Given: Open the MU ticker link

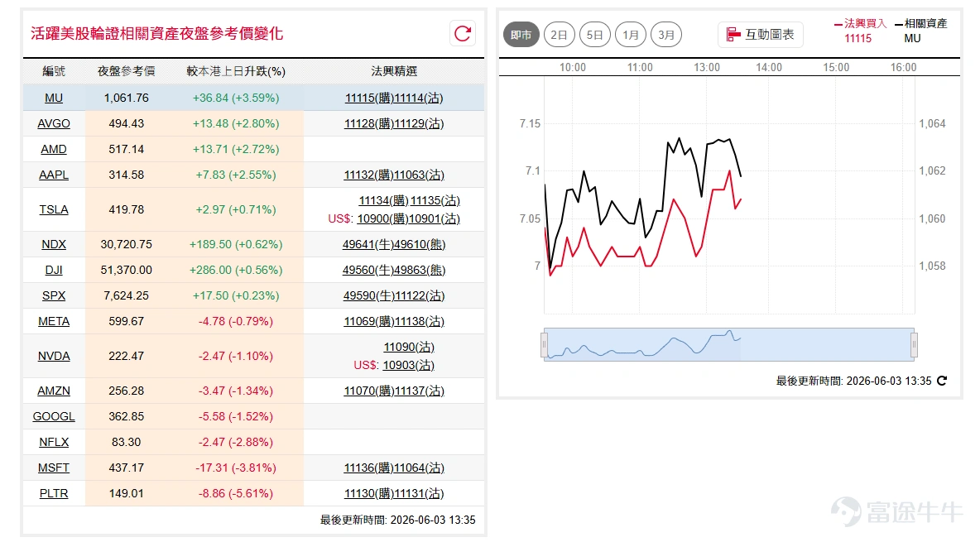Looking at the screenshot, I should (x=54, y=98).
